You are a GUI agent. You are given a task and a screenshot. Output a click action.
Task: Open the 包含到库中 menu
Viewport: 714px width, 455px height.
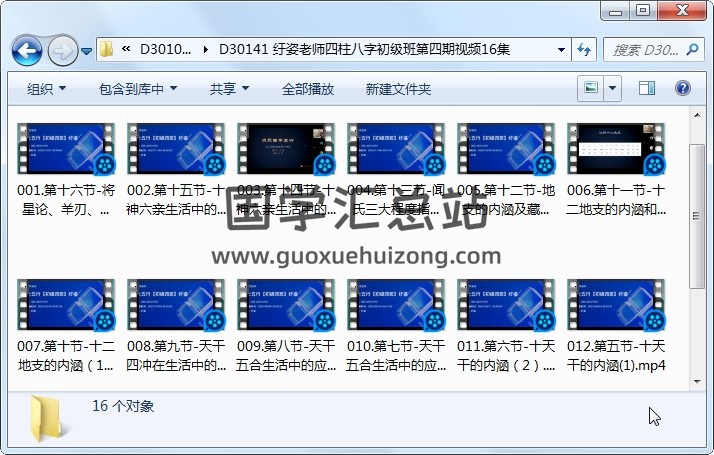click(x=138, y=89)
